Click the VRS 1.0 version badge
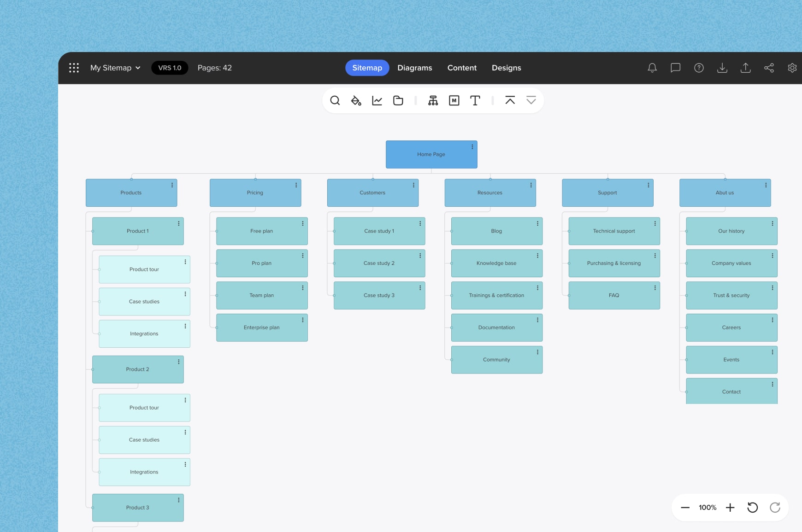This screenshot has height=532, width=802. pyautogui.click(x=170, y=68)
